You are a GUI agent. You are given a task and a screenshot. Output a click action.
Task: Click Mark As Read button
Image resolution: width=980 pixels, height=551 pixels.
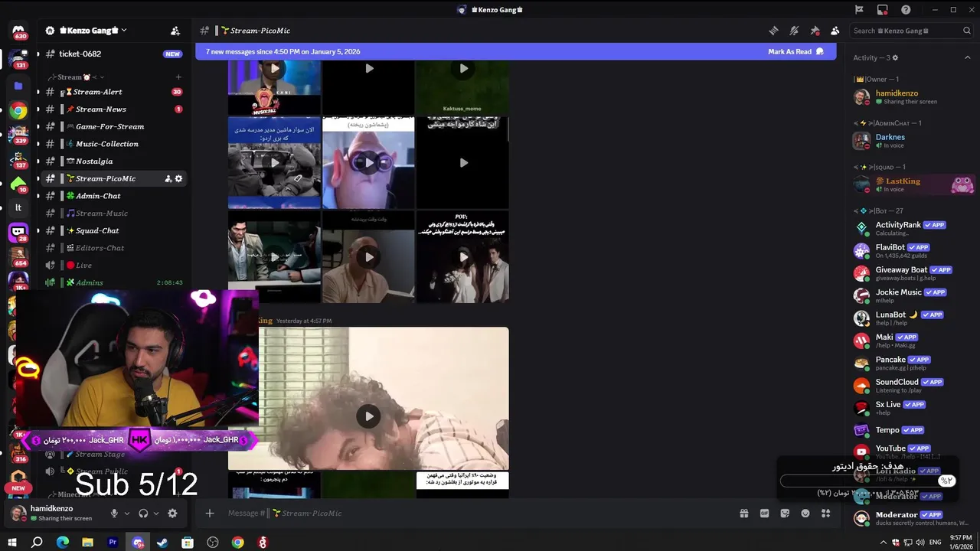pyautogui.click(x=795, y=52)
